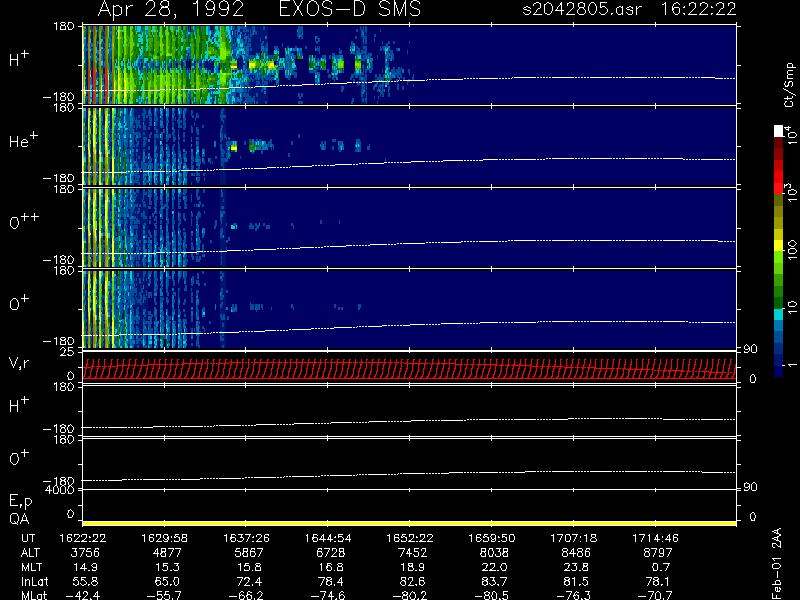Viewport: 800px width, 600px height.
Task: Select the '4000' E,p axis tick label
Action: coord(60,490)
